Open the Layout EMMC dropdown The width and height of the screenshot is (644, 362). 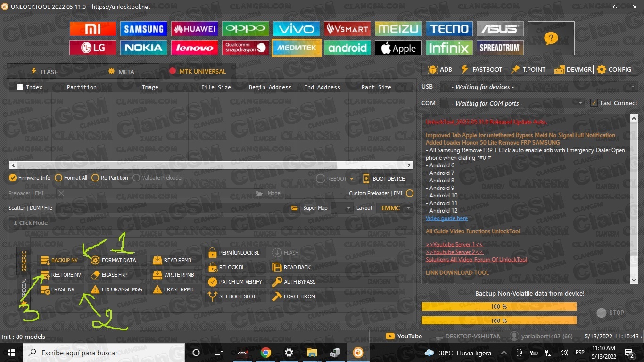pos(394,208)
